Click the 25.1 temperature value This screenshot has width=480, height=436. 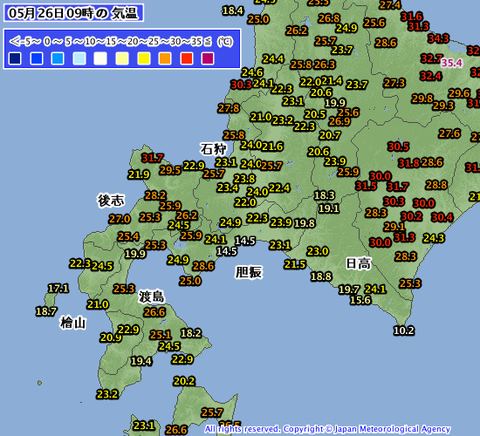pyautogui.click(x=160, y=335)
